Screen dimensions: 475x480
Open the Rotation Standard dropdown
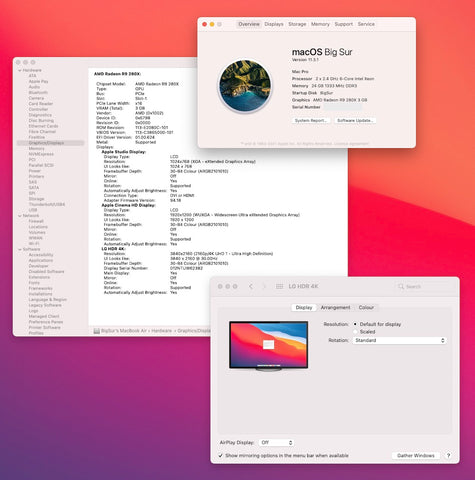[400, 340]
